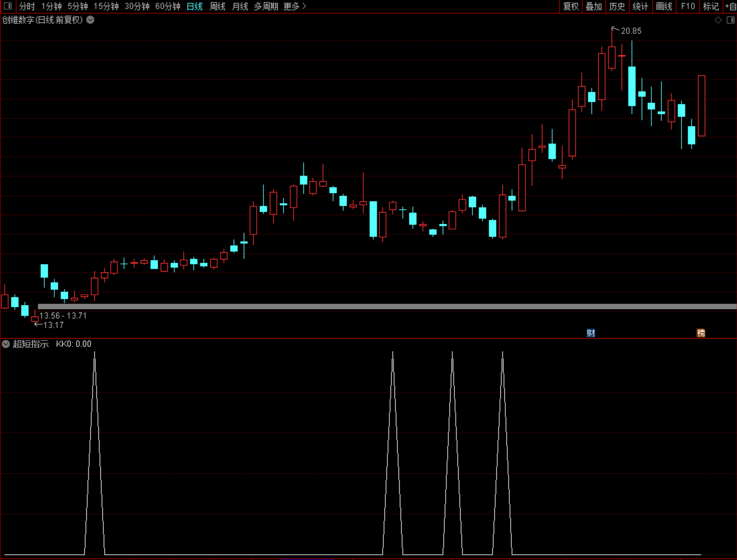This screenshot has height=560, width=737.
Task: Click the orange 榜 event marker
Action: [701, 333]
